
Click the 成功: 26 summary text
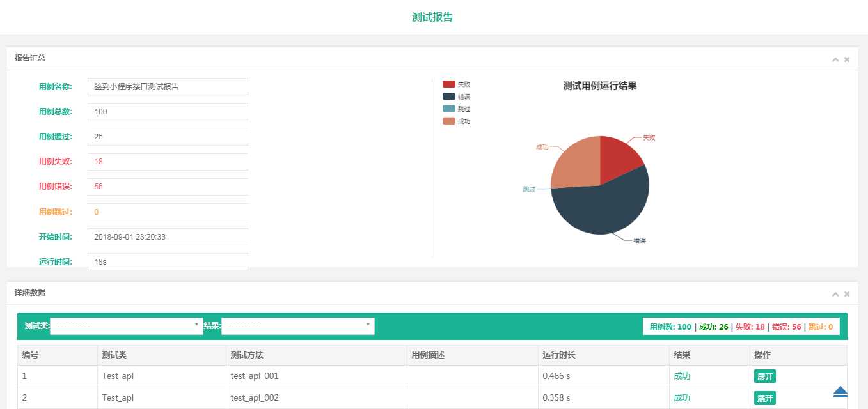click(713, 327)
